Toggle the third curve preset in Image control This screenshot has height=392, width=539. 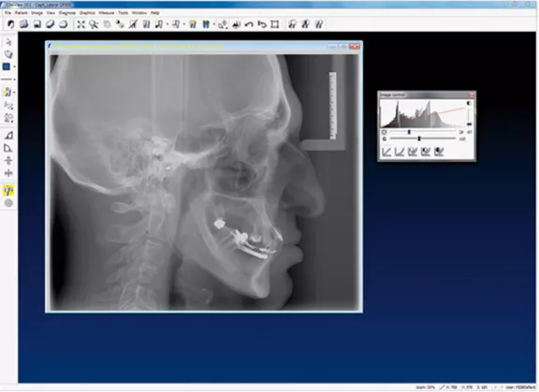pyautogui.click(x=412, y=152)
